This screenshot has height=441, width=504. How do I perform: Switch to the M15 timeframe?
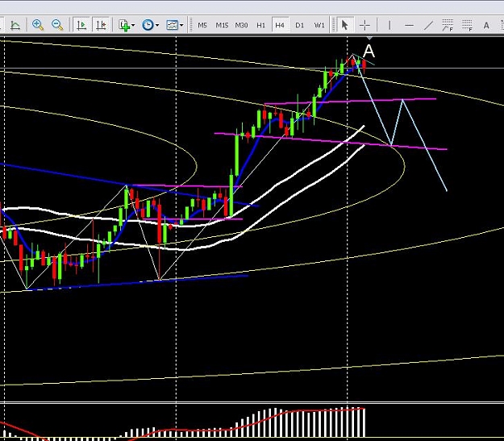[222, 25]
